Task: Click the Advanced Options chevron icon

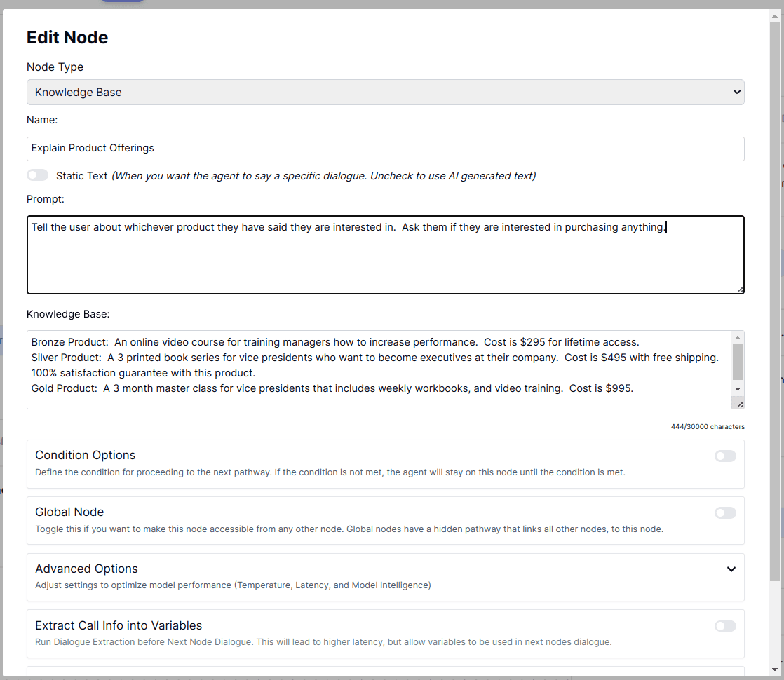Action: tap(731, 569)
